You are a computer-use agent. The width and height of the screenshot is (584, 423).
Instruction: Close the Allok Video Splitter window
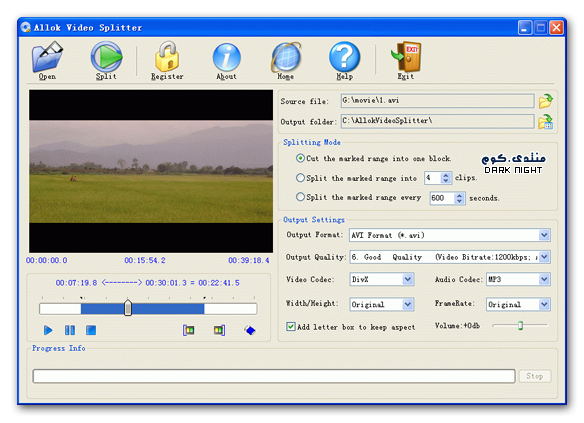tap(556, 28)
